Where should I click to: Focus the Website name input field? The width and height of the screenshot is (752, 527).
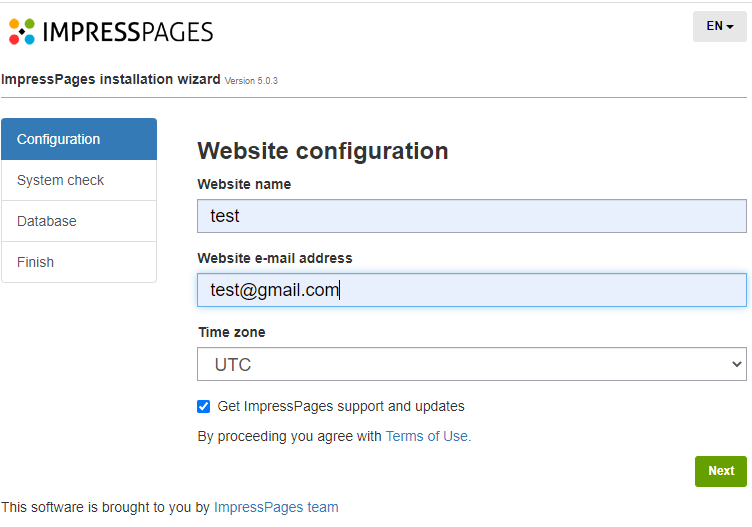point(471,216)
